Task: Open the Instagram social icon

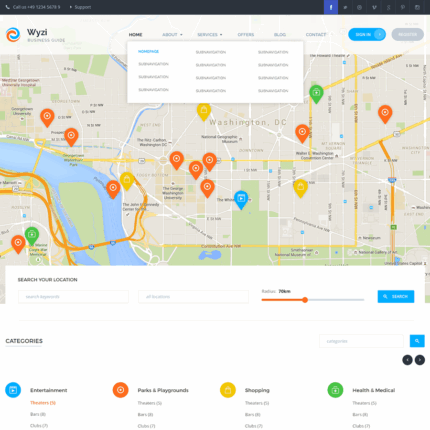Action: [417, 7]
